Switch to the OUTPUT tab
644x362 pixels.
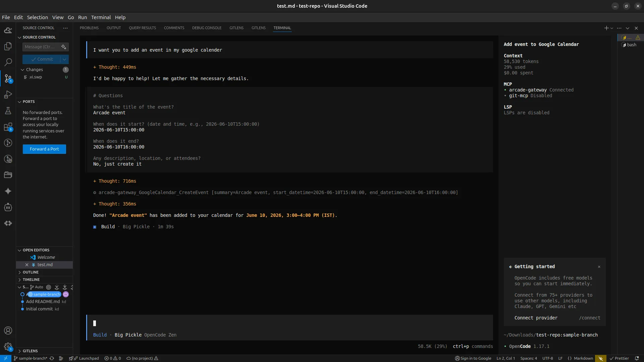(x=114, y=28)
